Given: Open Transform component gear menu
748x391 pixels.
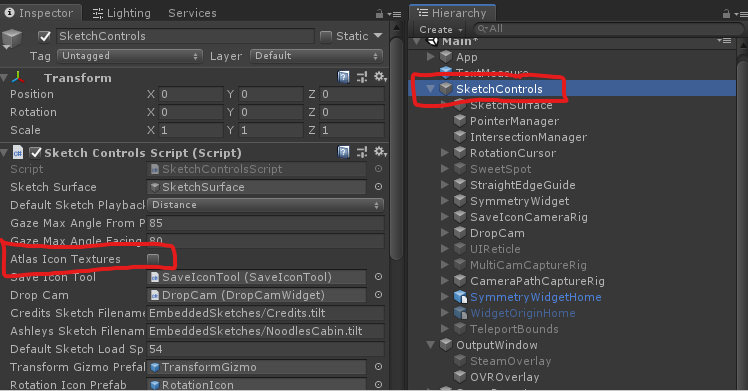Looking at the screenshot, I should click(380, 77).
